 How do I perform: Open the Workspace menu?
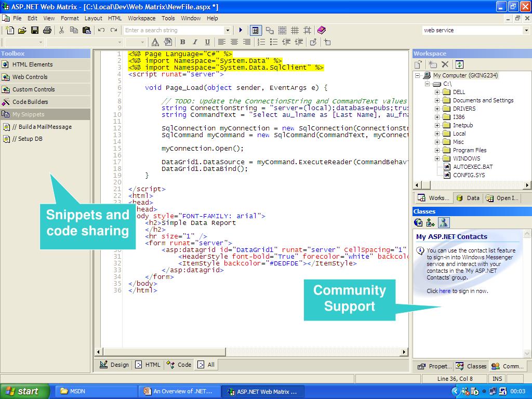click(x=141, y=18)
